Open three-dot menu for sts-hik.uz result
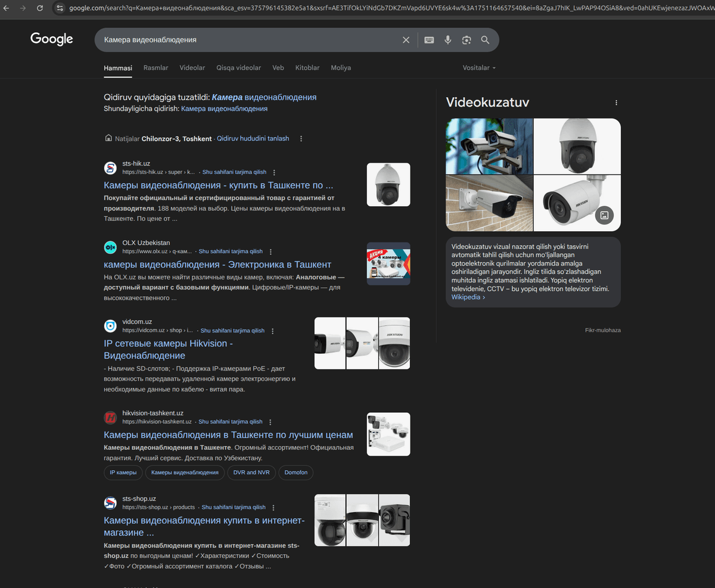The width and height of the screenshot is (715, 588). 275,172
